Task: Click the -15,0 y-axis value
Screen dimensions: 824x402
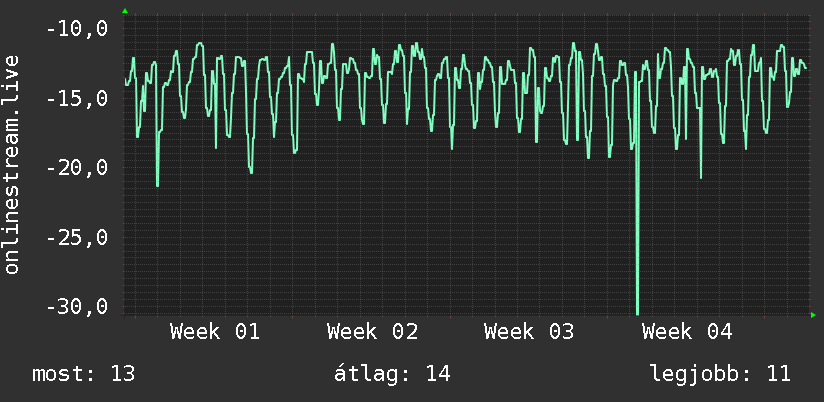Action: click(77, 98)
